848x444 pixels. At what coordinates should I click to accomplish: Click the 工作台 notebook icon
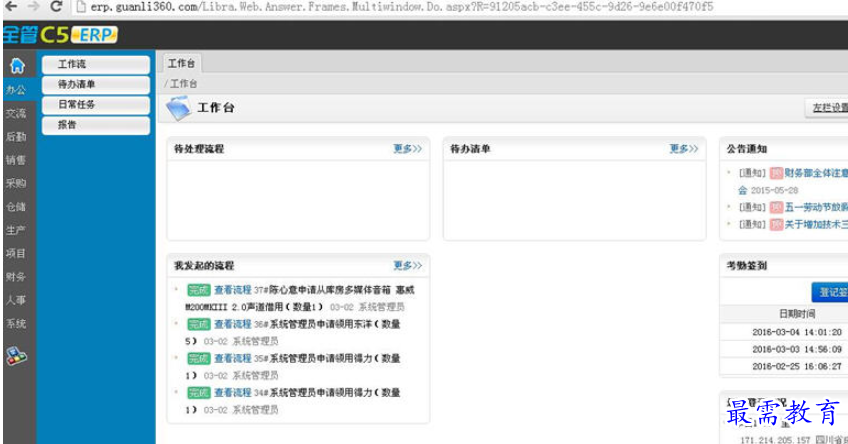(178, 108)
